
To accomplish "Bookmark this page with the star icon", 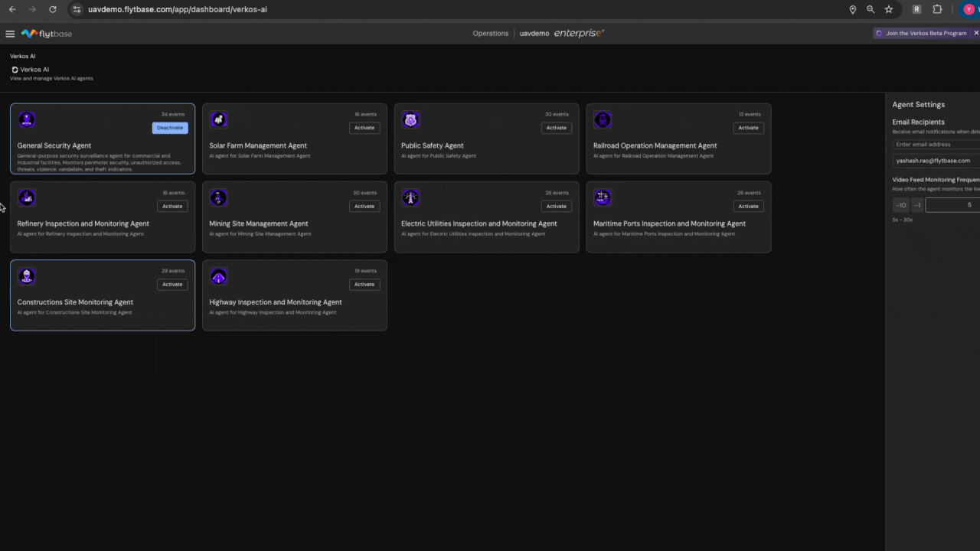I will pos(889,9).
